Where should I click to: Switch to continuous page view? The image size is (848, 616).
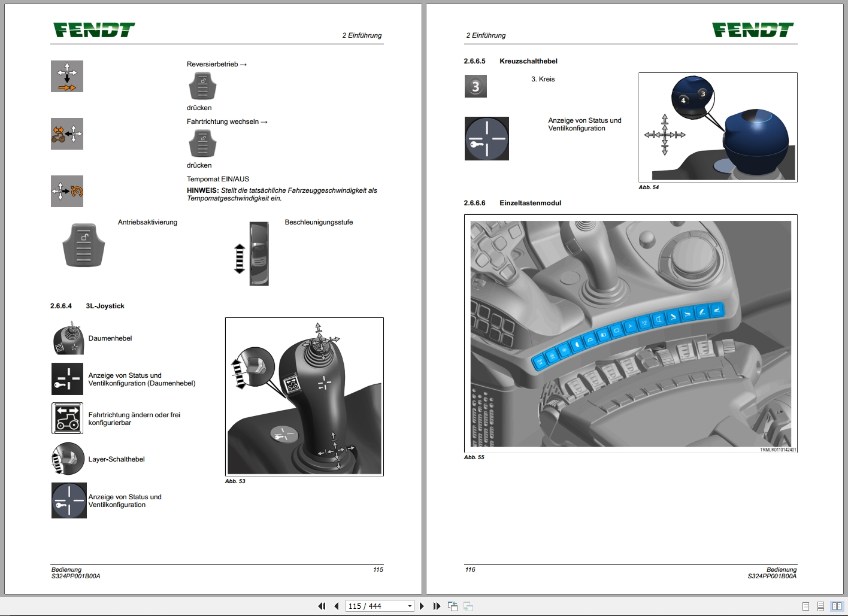point(820,606)
